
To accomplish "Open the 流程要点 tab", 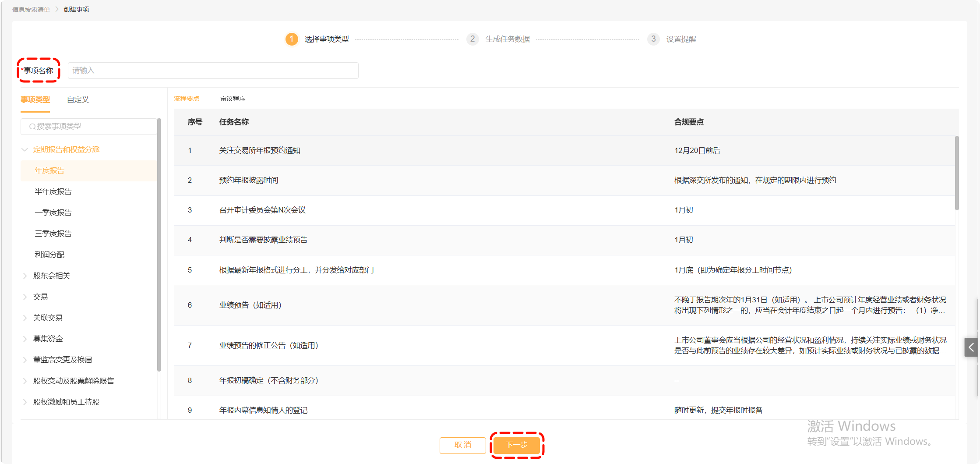I will tap(187, 99).
